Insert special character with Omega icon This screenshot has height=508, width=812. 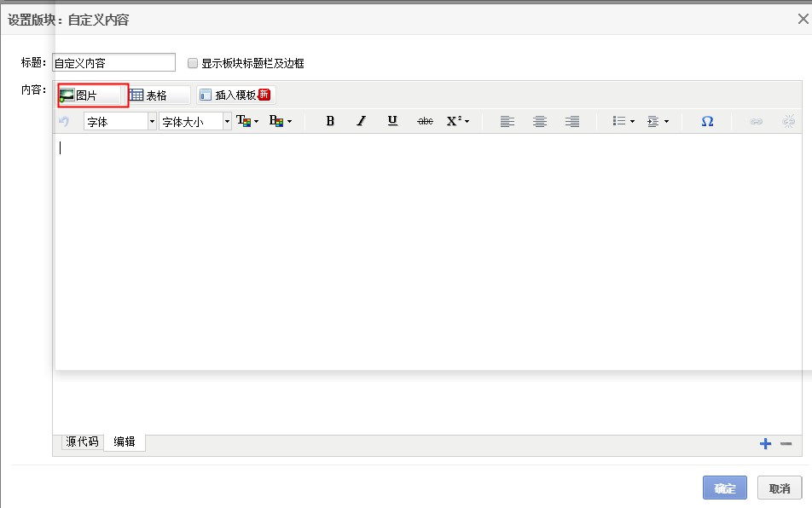tap(707, 121)
